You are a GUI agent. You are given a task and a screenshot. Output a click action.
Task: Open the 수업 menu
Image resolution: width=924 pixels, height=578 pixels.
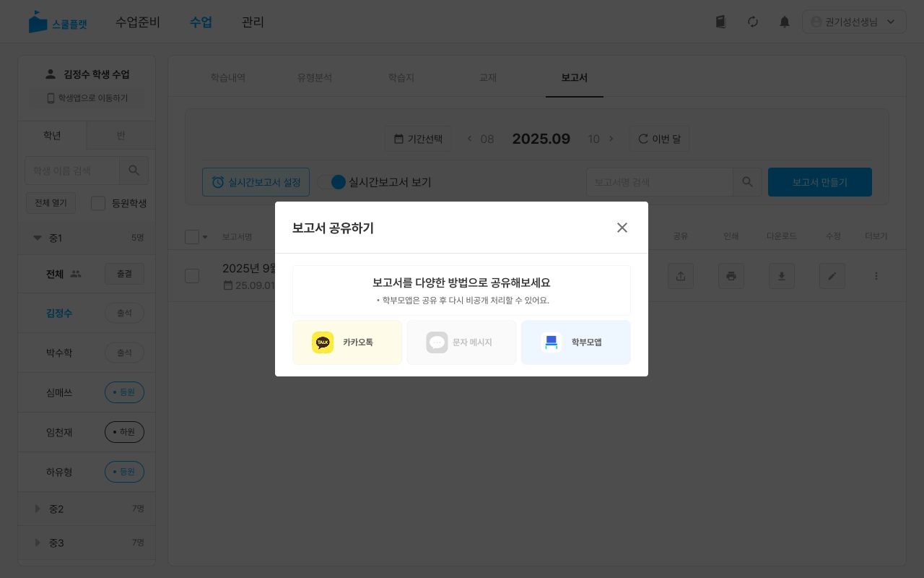201,22
